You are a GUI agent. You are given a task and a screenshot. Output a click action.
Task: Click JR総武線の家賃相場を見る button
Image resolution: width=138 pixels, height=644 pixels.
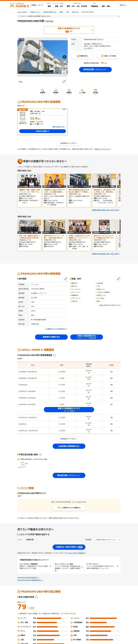pyautogui.click(x=69, y=446)
